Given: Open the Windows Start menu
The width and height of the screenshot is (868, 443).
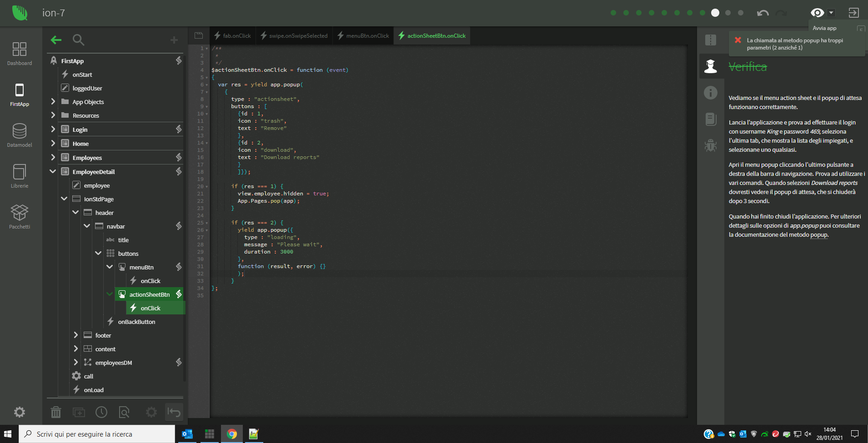Looking at the screenshot, I should pyautogui.click(x=8, y=434).
